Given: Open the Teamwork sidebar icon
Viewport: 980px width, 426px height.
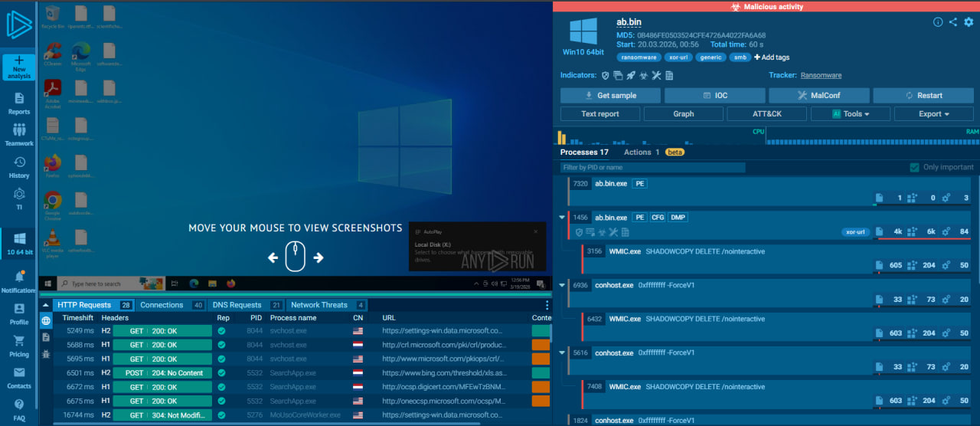Looking at the screenshot, I should coord(19,133).
